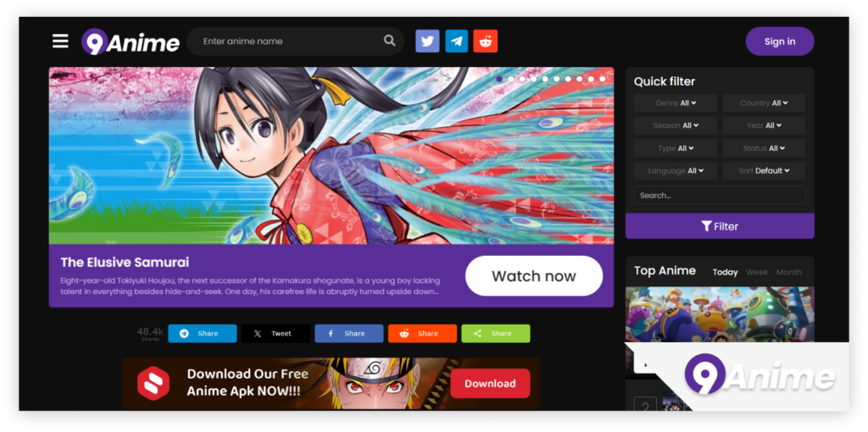Open the hamburger menu icon
The height and width of the screenshot is (432, 868).
point(60,41)
